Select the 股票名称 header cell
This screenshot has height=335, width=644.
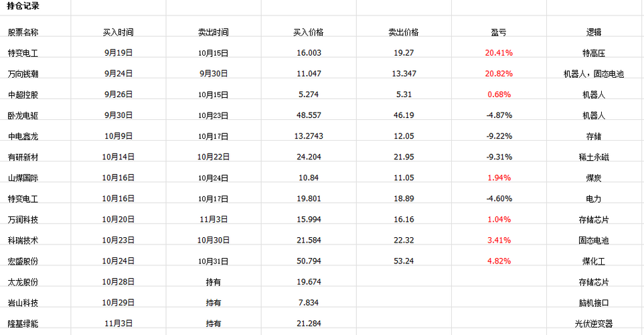23,32
